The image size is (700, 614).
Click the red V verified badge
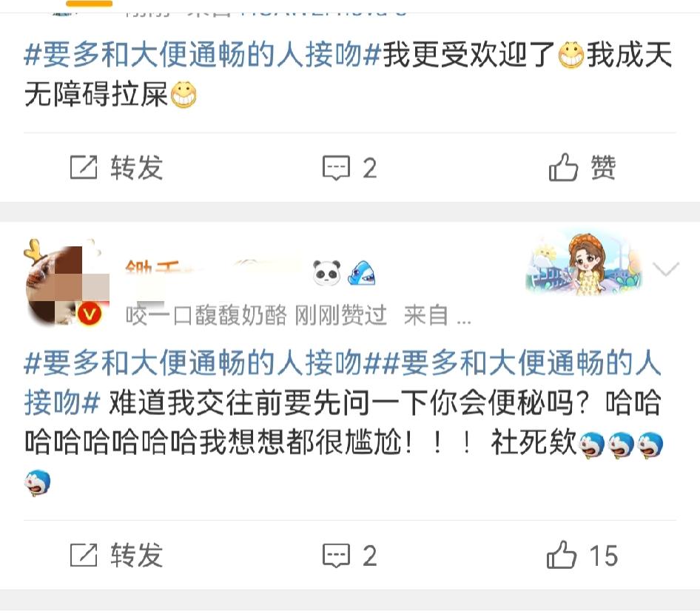(90, 314)
